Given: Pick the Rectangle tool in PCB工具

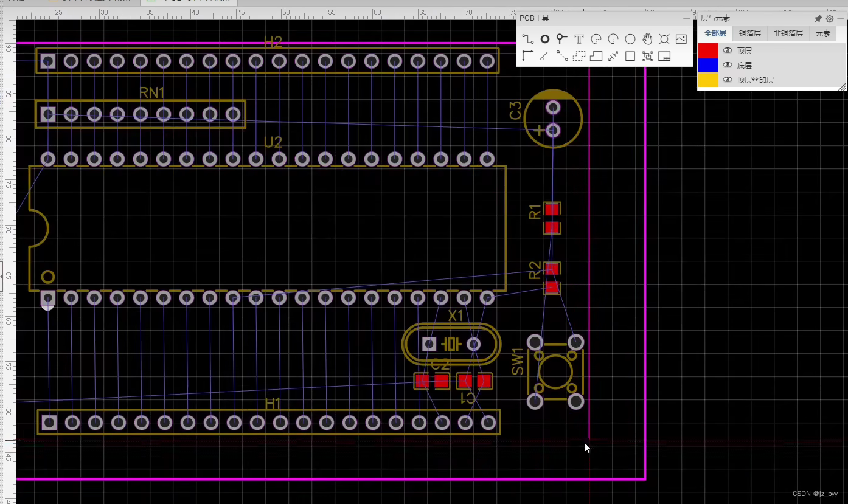Looking at the screenshot, I should tap(630, 56).
